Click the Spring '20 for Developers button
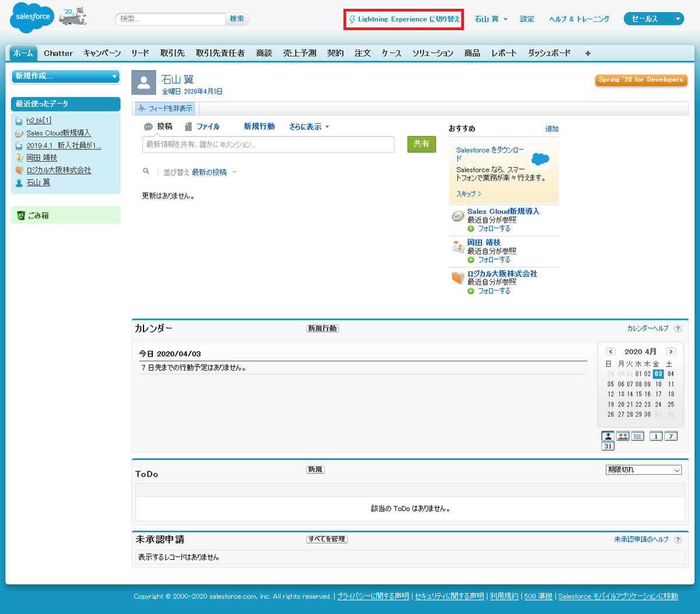Viewport: 700px width, 614px height. 640,80
